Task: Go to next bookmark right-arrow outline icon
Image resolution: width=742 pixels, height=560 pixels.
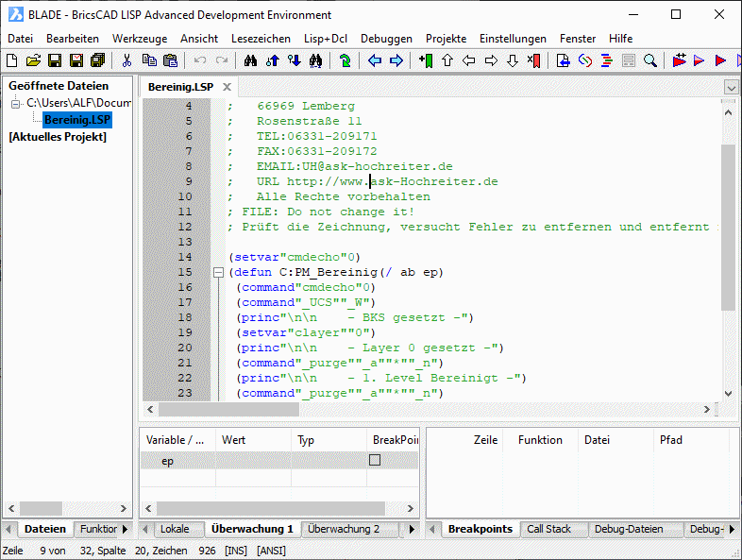Action: pos(491,60)
